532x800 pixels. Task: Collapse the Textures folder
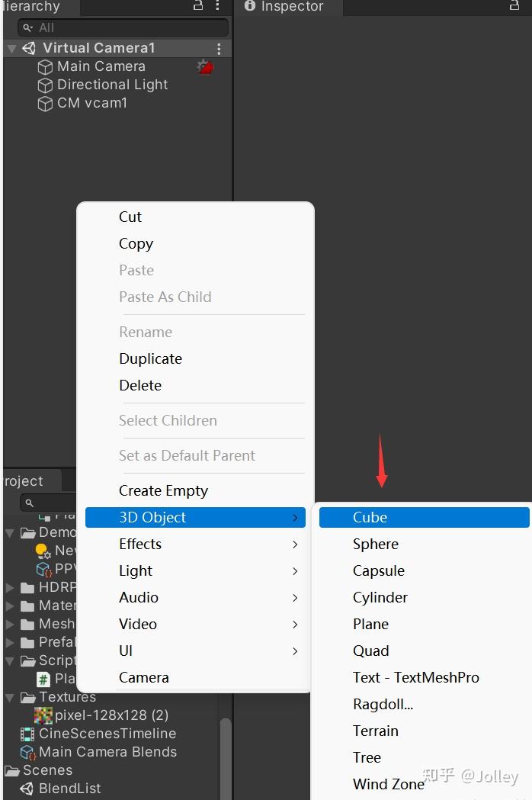(10, 698)
